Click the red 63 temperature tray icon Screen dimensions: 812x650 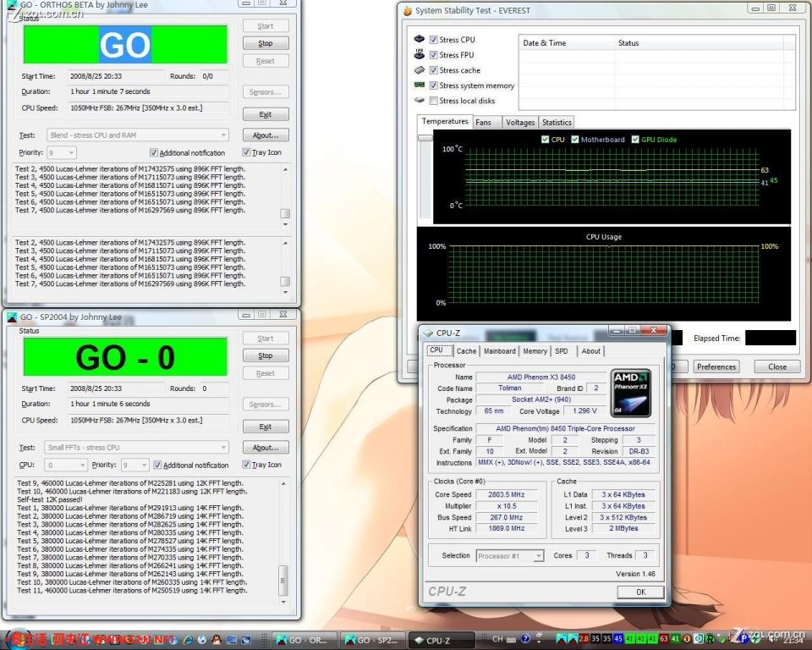click(x=663, y=639)
